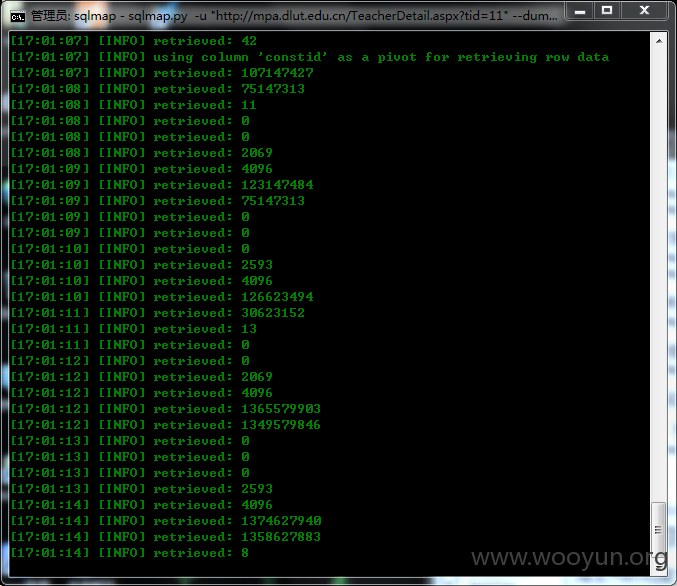Click the last line 'retrieved: 8'
Viewport: 677px width, 586px height.
tap(130, 553)
